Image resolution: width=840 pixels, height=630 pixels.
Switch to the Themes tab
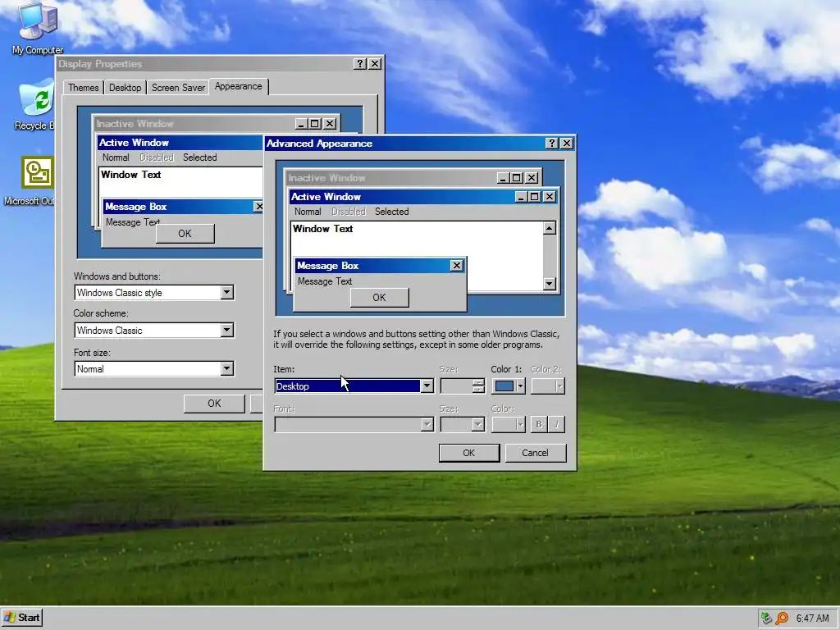[x=83, y=87]
